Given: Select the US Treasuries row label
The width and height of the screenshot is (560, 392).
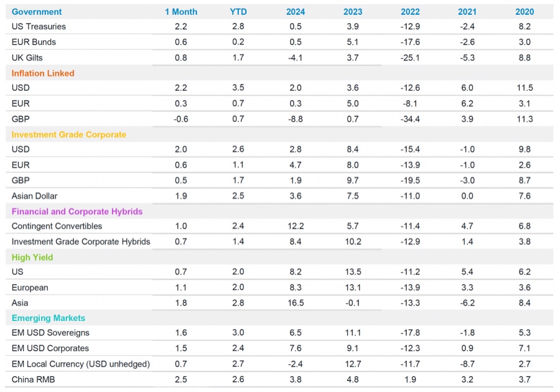Looking at the screenshot, I should pyautogui.click(x=37, y=27).
